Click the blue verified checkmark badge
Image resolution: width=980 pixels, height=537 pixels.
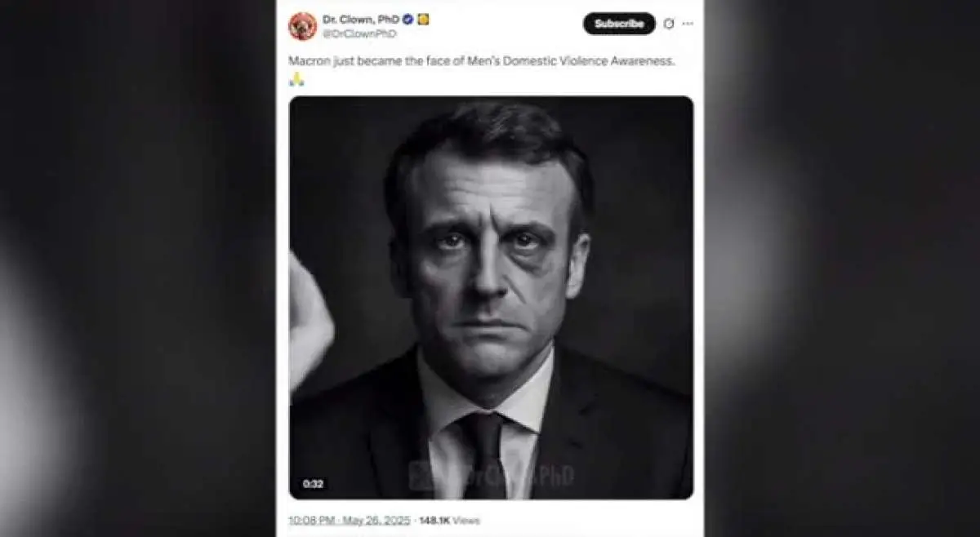pos(408,19)
